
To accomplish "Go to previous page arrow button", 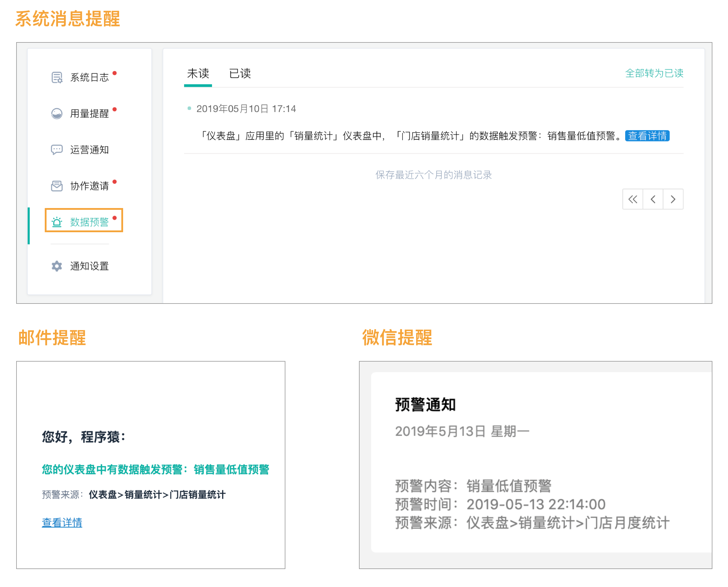I will [653, 199].
